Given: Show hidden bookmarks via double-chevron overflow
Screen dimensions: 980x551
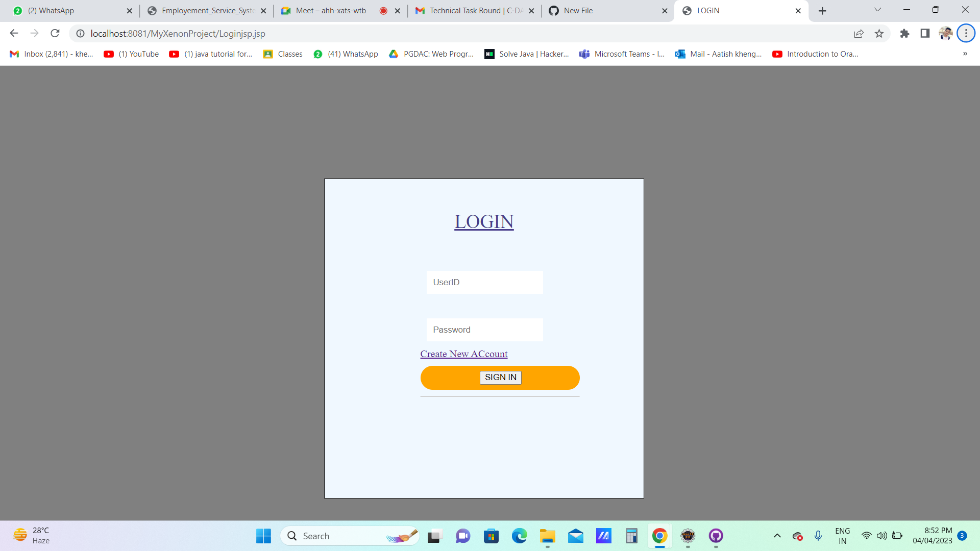Looking at the screenshot, I should click(x=965, y=54).
